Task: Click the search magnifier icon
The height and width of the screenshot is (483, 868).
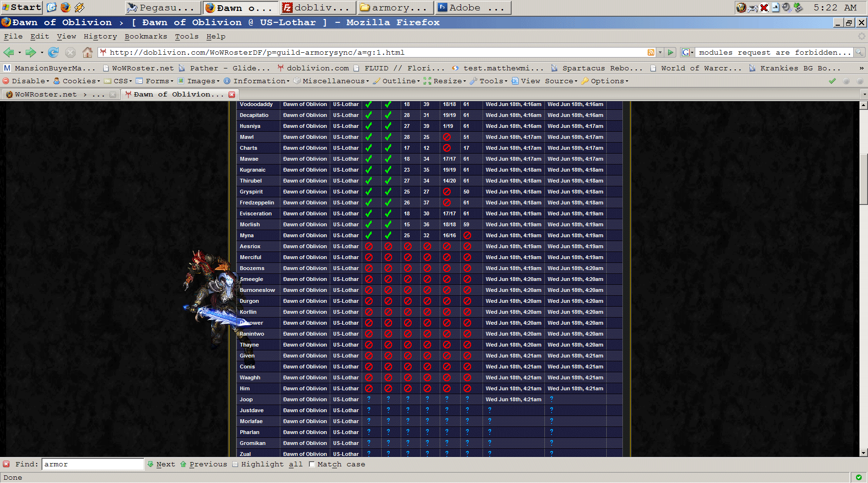Action: tap(859, 52)
